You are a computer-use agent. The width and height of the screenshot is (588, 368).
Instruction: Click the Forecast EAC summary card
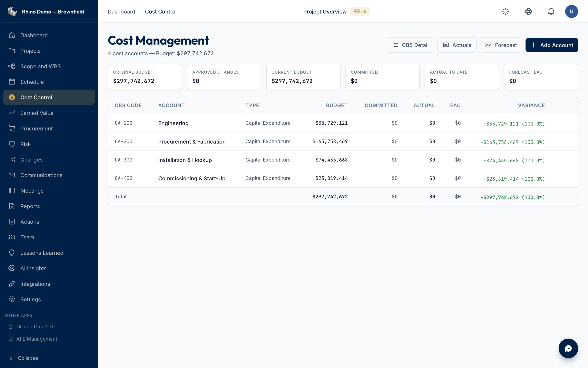(541, 77)
